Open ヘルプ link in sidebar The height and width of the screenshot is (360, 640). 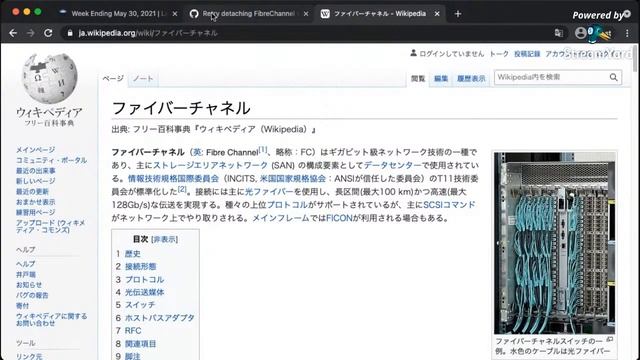pos(26,264)
